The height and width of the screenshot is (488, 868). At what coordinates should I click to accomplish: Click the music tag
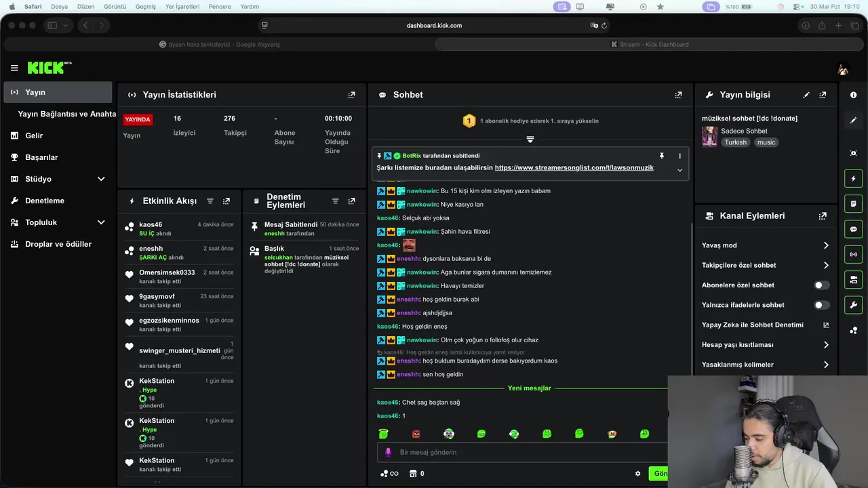click(766, 142)
